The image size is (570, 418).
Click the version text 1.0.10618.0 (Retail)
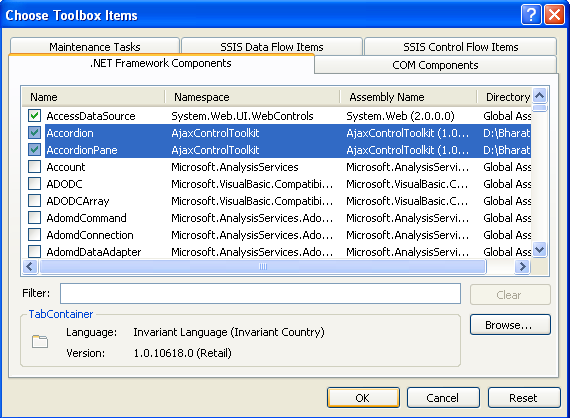point(182,353)
